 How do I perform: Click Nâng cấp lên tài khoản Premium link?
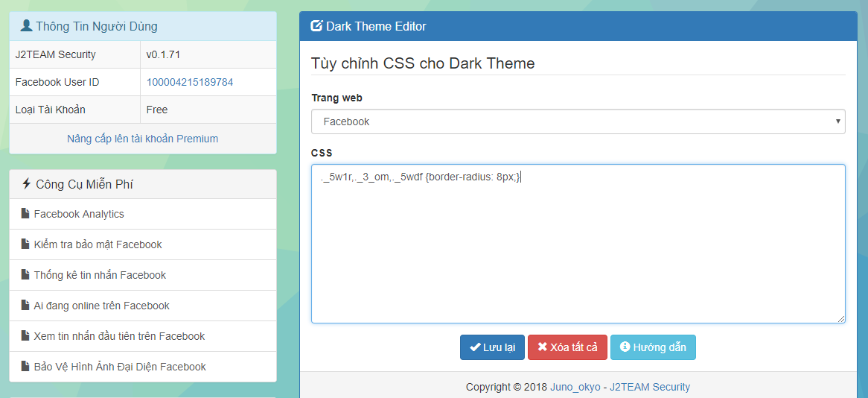tap(143, 139)
